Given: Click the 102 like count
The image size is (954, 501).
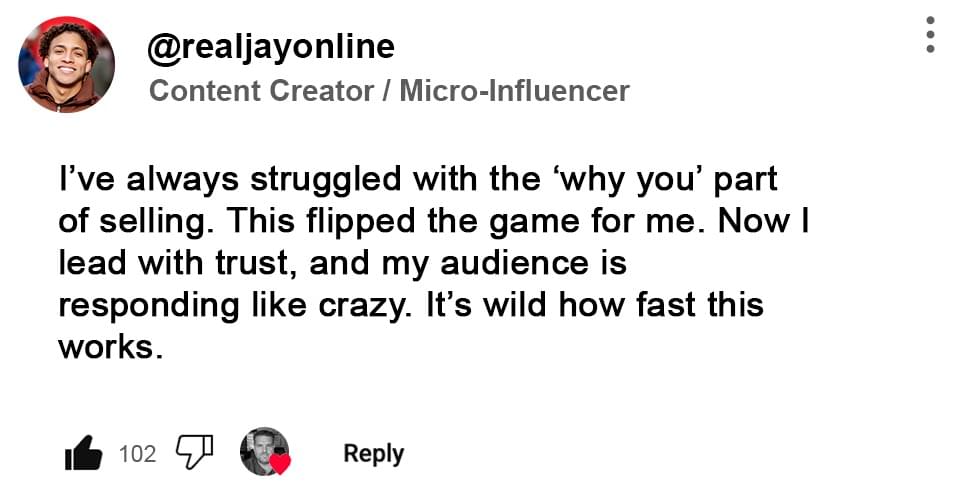Looking at the screenshot, I should tap(137, 454).
